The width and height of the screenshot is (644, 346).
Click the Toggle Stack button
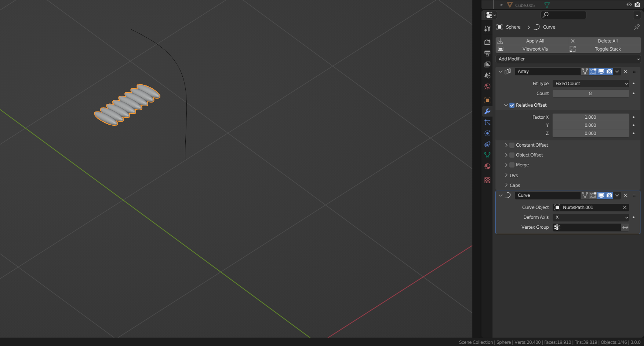tap(604, 49)
